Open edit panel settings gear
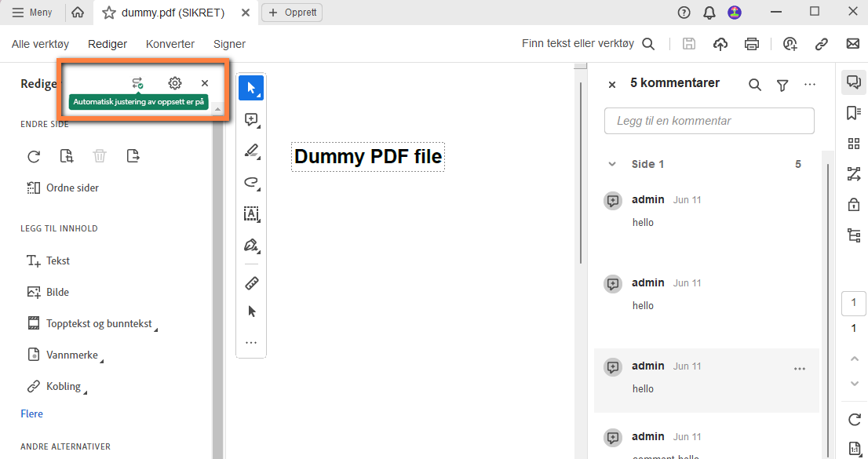The height and width of the screenshot is (459, 868). 175,83
